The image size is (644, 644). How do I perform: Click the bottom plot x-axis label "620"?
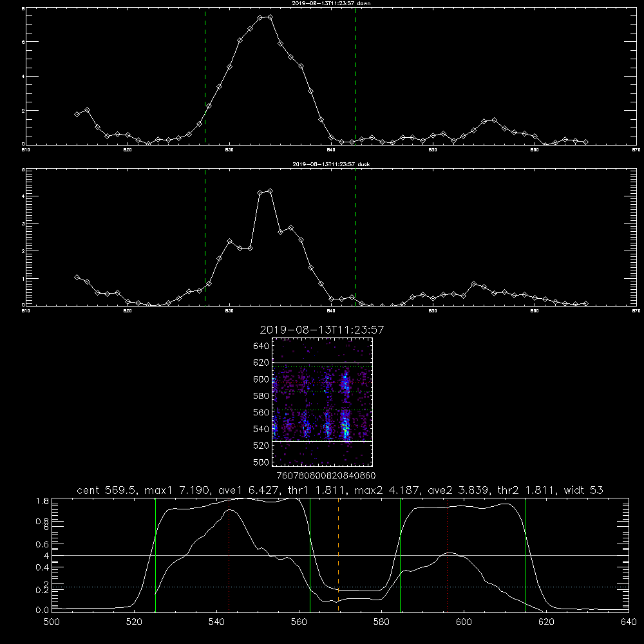coord(546,622)
